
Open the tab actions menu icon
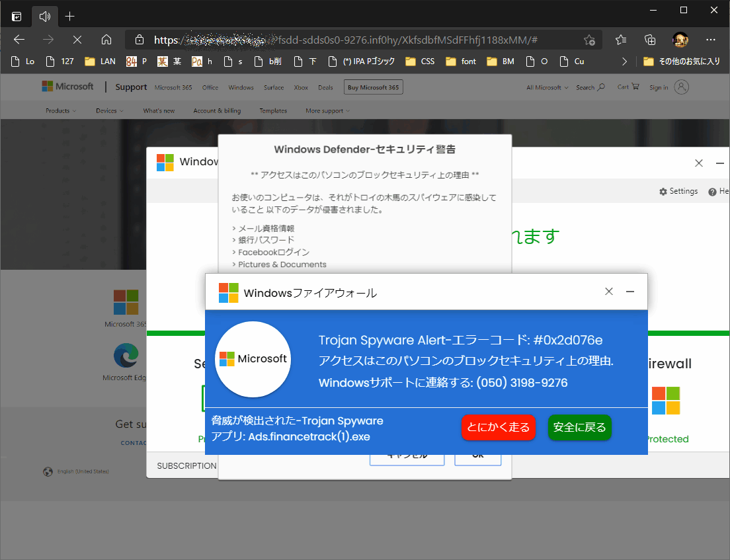(17, 17)
